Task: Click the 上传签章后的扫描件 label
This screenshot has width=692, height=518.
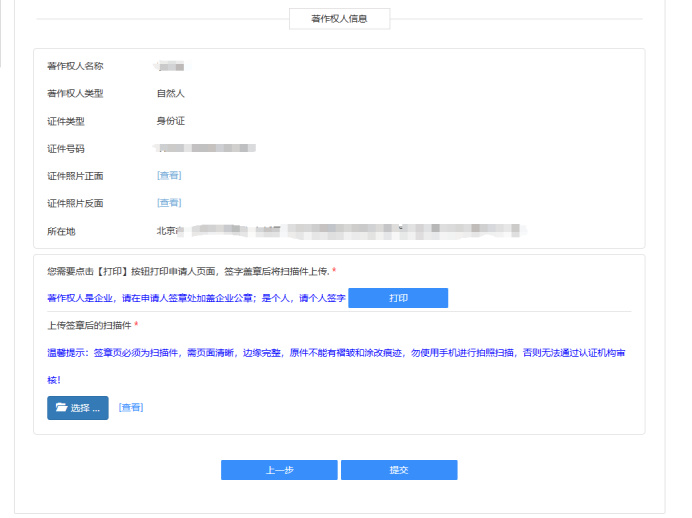Action: coord(89,325)
